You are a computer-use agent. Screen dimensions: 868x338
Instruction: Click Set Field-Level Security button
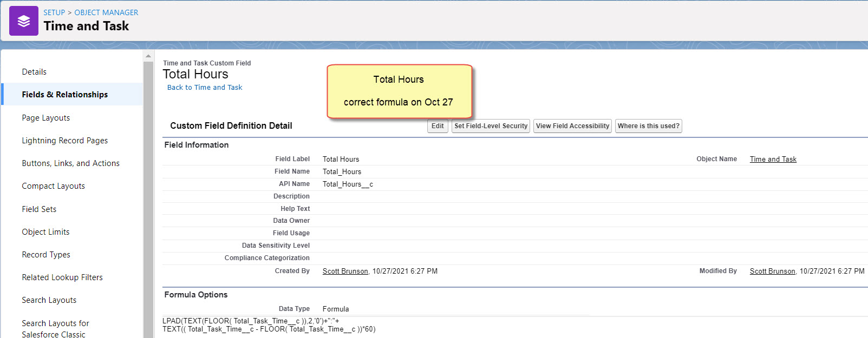pyautogui.click(x=491, y=126)
